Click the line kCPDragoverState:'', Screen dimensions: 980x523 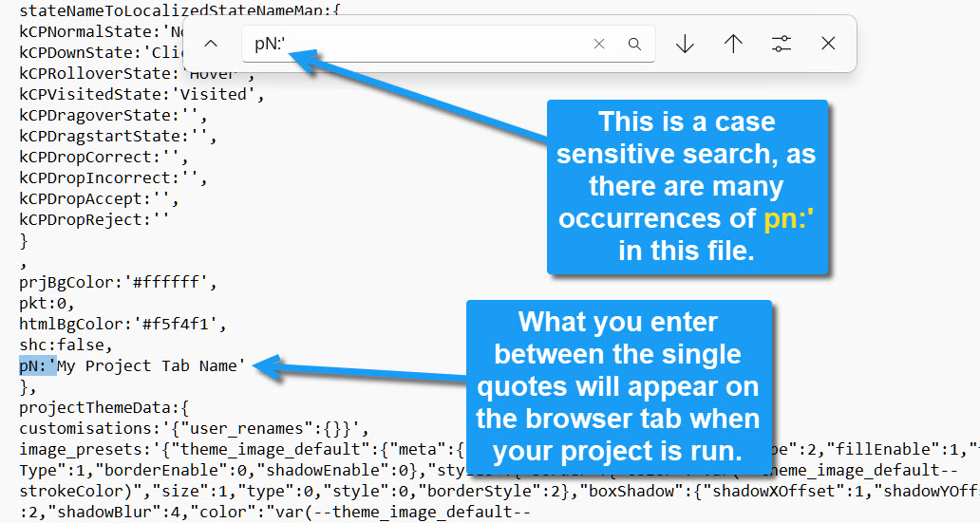click(x=113, y=115)
